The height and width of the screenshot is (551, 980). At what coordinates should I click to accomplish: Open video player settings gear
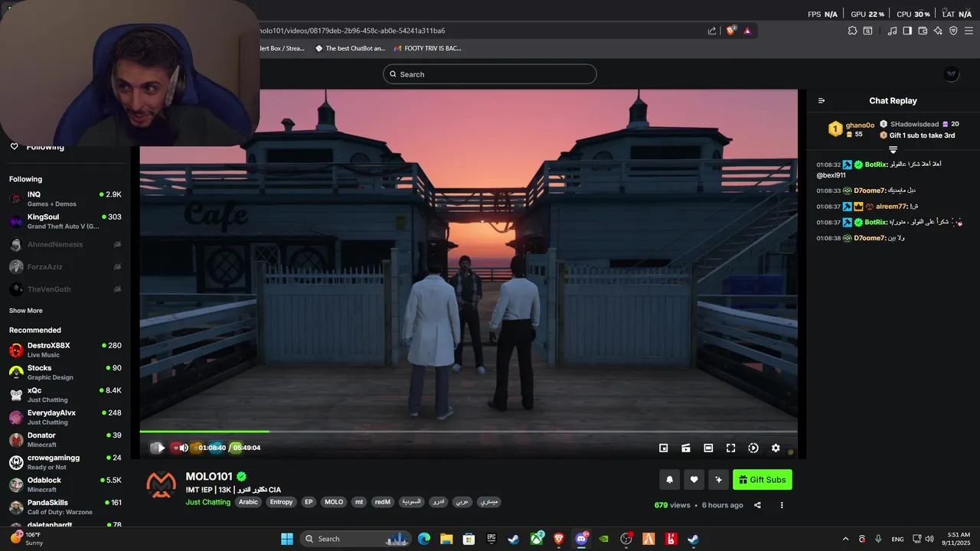click(776, 448)
